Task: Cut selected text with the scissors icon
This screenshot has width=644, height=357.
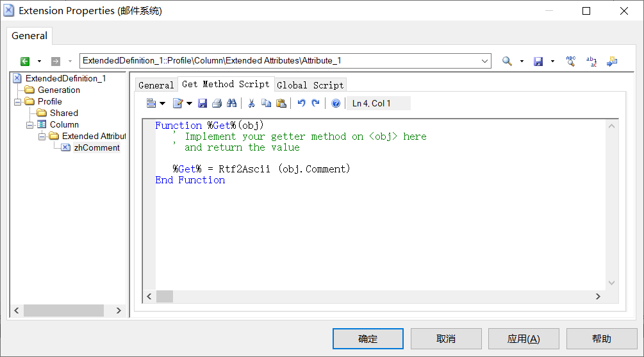Action: pos(251,104)
